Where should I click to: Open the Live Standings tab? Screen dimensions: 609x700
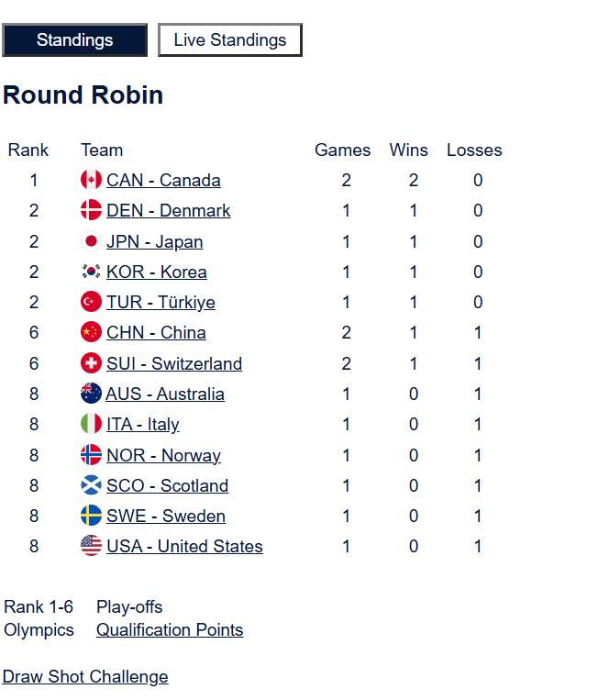230,40
